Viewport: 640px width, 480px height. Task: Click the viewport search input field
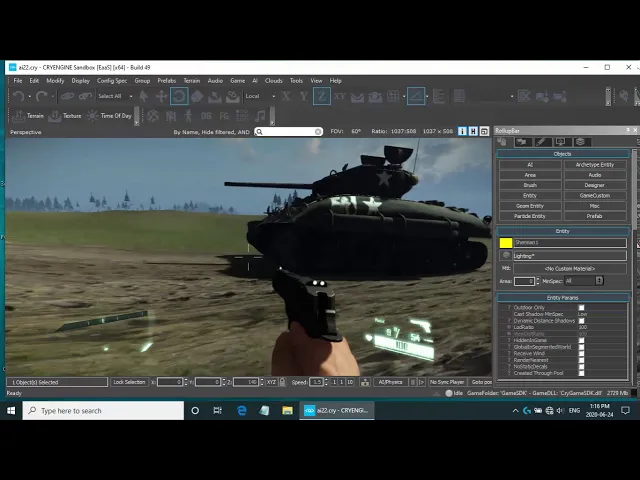point(289,131)
